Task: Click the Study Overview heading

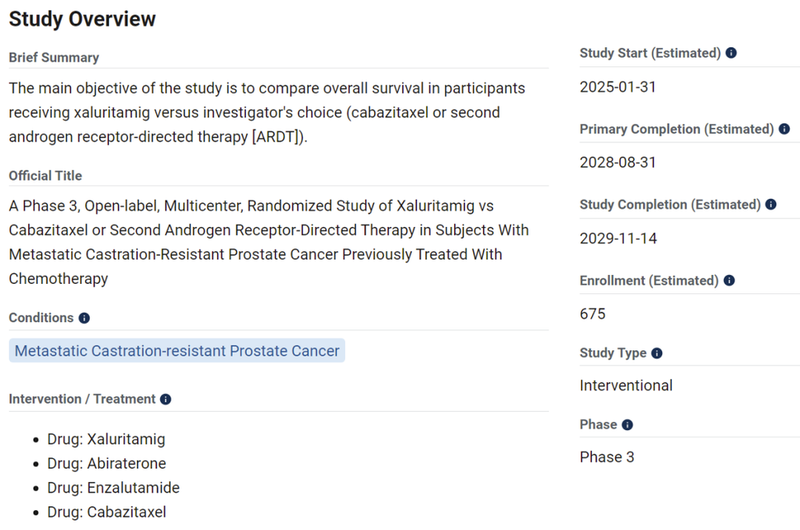Action: point(82,19)
